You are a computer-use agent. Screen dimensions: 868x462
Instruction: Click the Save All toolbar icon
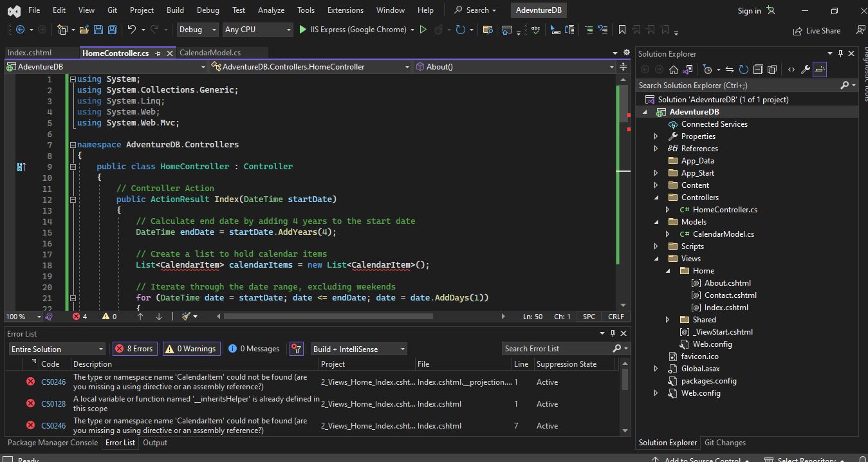pos(113,30)
